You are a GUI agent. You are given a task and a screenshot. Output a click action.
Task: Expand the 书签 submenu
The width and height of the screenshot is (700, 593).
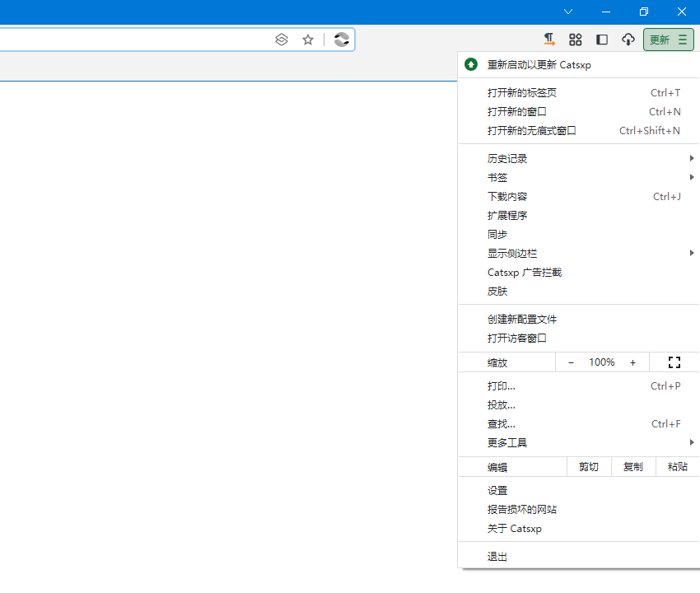point(579,178)
